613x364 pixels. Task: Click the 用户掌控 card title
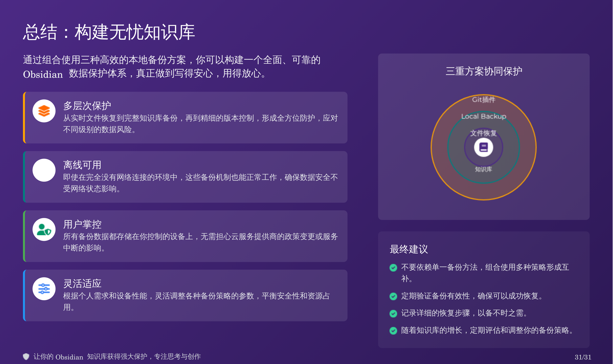82,224
